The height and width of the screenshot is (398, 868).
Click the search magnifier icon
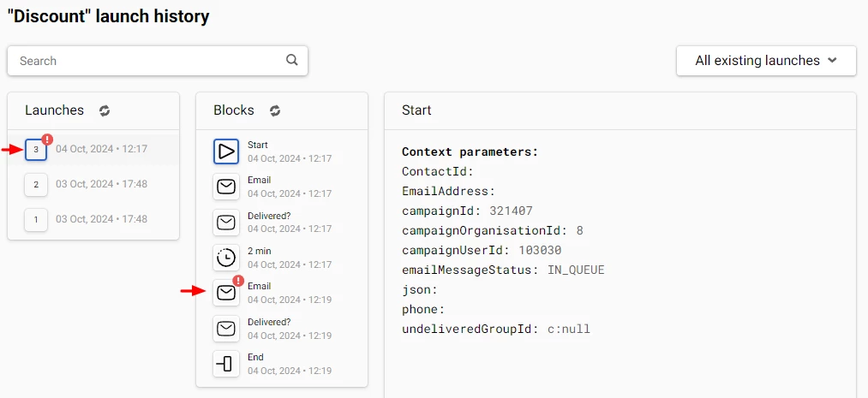click(291, 60)
